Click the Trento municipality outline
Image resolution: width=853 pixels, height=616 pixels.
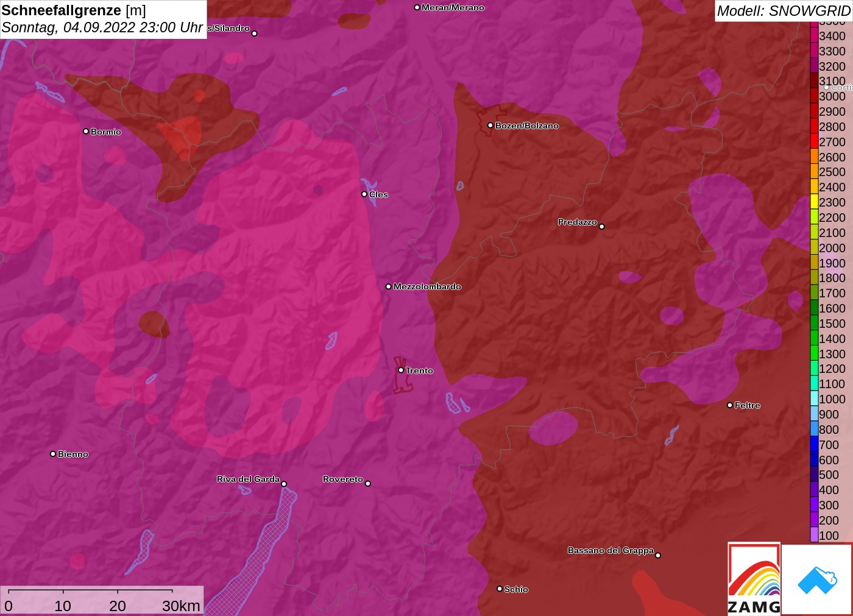pos(402,375)
